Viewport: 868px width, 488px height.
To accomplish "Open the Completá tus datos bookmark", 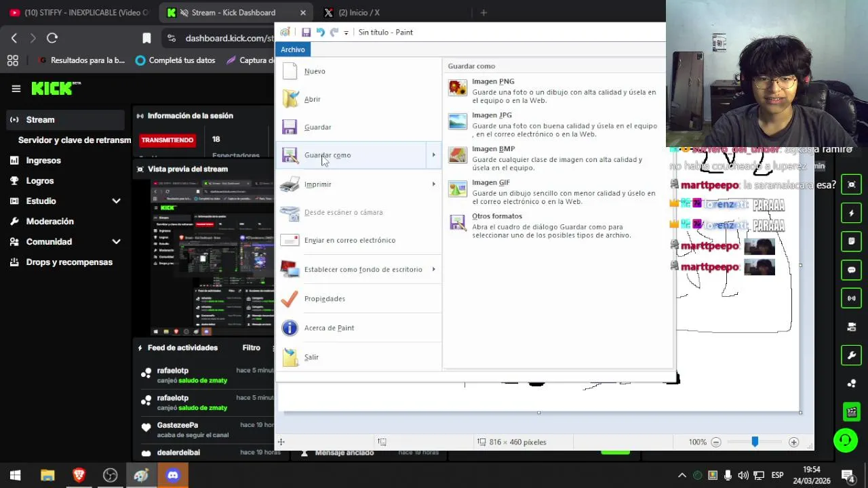I will pyautogui.click(x=176, y=60).
